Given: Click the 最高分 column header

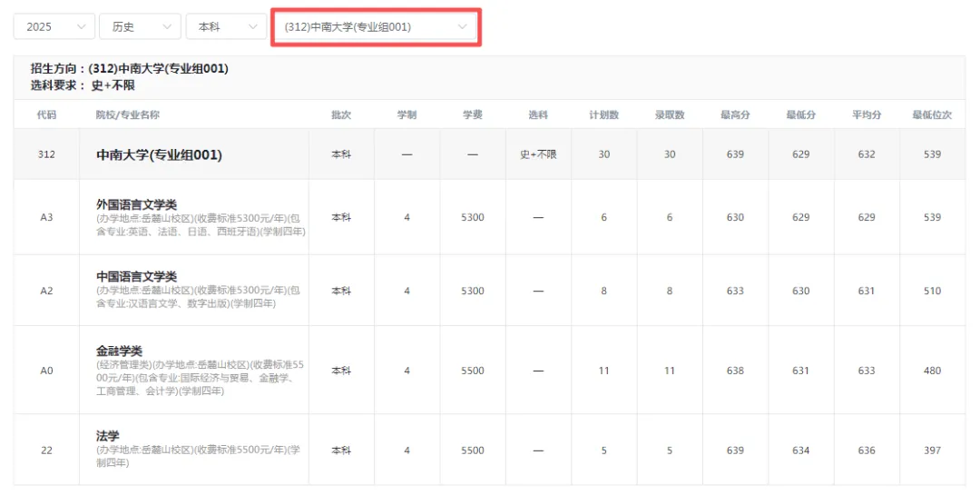Looking at the screenshot, I should (x=735, y=114).
